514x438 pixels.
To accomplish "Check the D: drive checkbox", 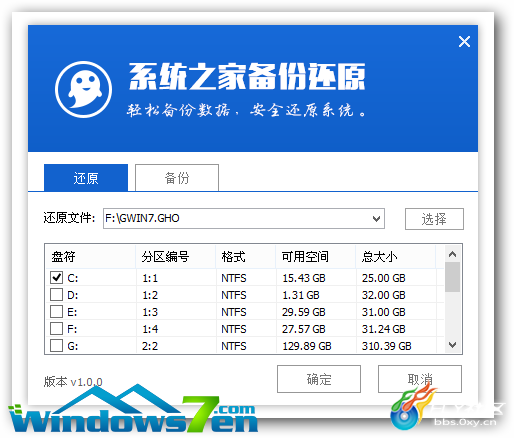I will tap(56, 295).
